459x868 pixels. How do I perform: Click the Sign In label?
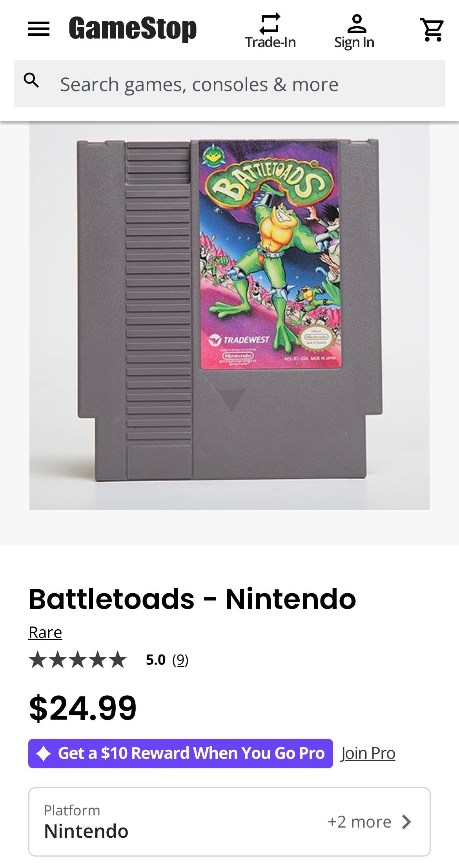pos(354,42)
